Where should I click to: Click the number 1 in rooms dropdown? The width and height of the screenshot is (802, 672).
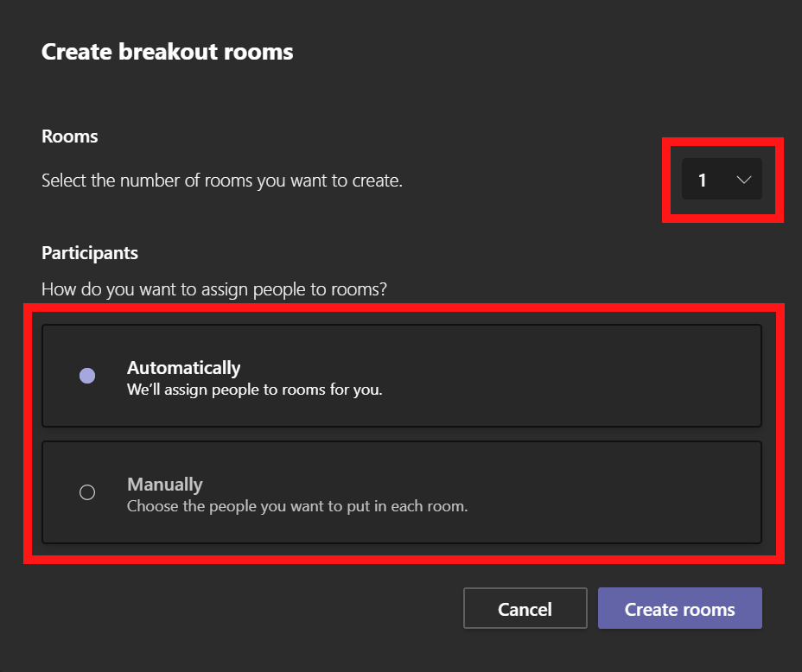point(703,180)
